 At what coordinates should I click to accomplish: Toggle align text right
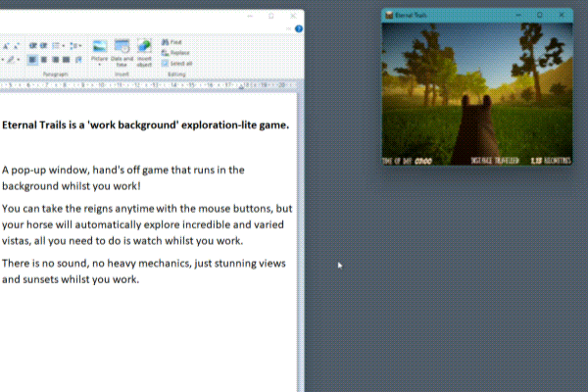tap(56, 60)
